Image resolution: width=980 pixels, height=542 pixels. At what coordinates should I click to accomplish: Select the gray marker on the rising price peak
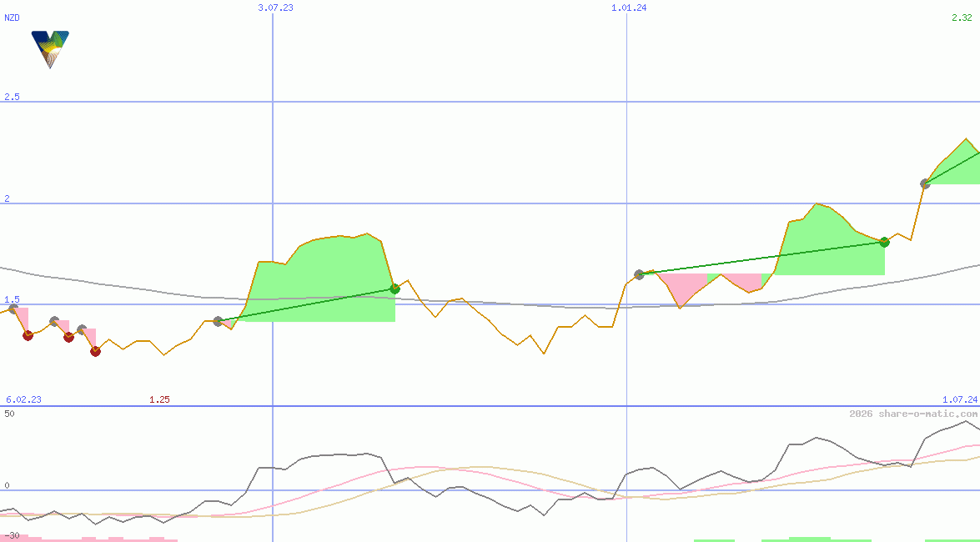click(925, 183)
